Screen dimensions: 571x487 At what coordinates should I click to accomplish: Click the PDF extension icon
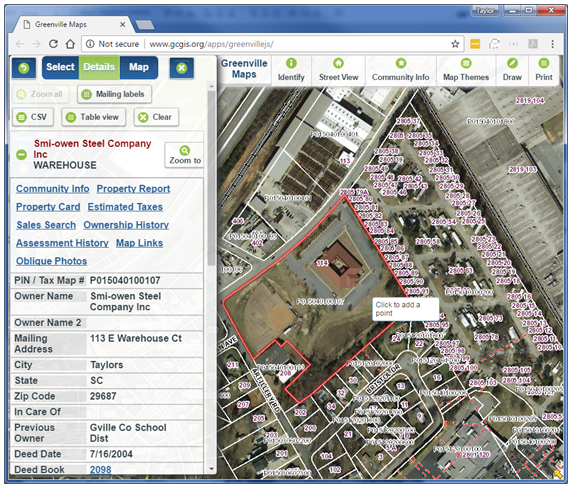(x=533, y=44)
